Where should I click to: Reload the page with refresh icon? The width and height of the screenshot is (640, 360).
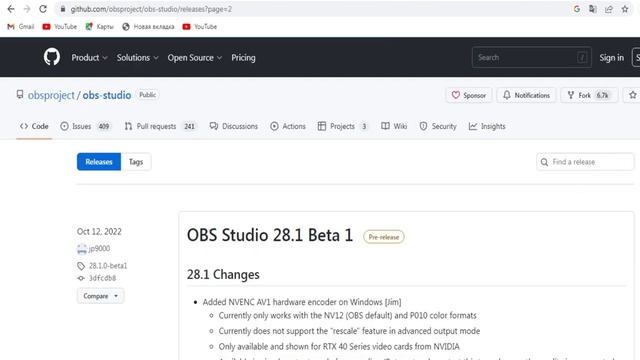tap(43, 9)
